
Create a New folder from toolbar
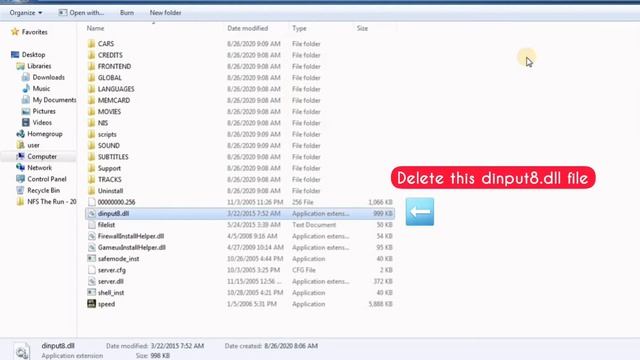[x=165, y=13]
